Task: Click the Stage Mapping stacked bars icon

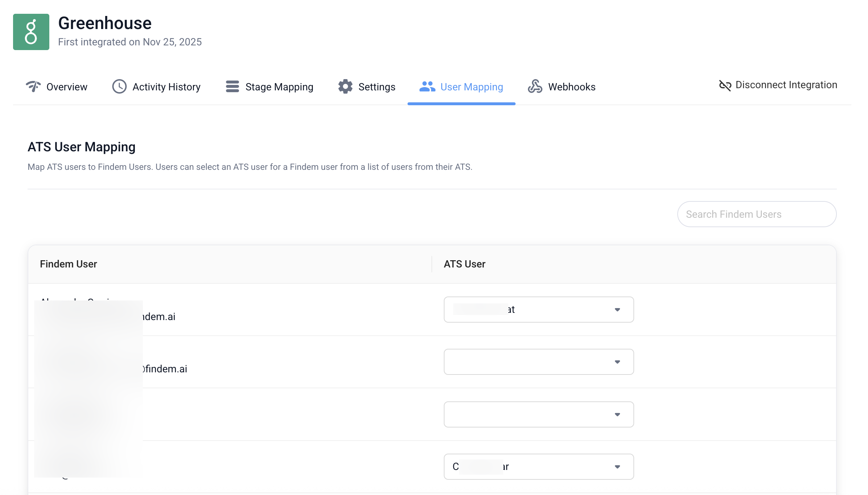Action: pyautogui.click(x=232, y=86)
